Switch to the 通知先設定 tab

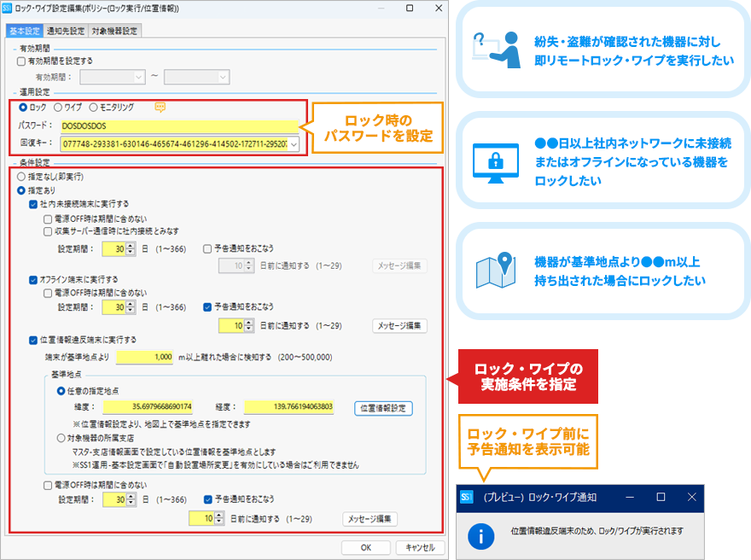(x=66, y=32)
